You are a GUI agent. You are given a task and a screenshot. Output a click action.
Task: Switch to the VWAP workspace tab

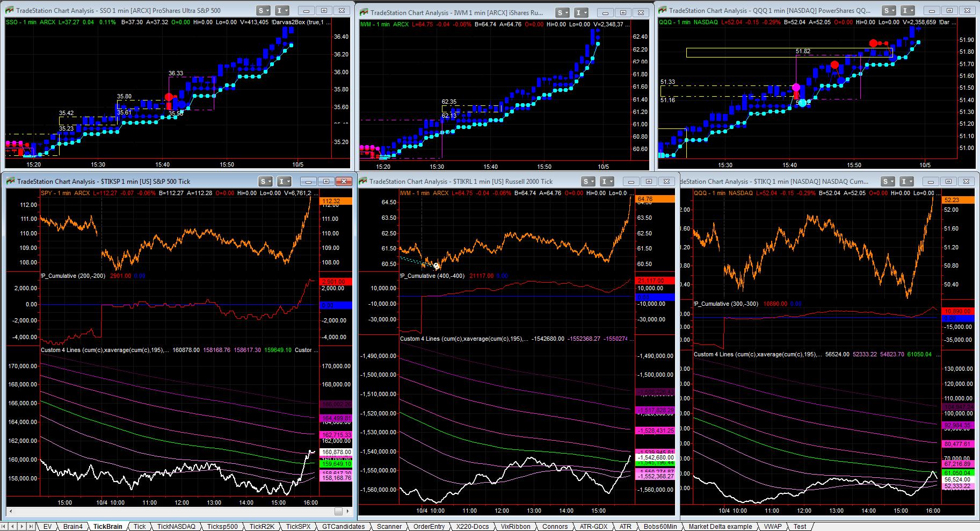(x=772, y=527)
